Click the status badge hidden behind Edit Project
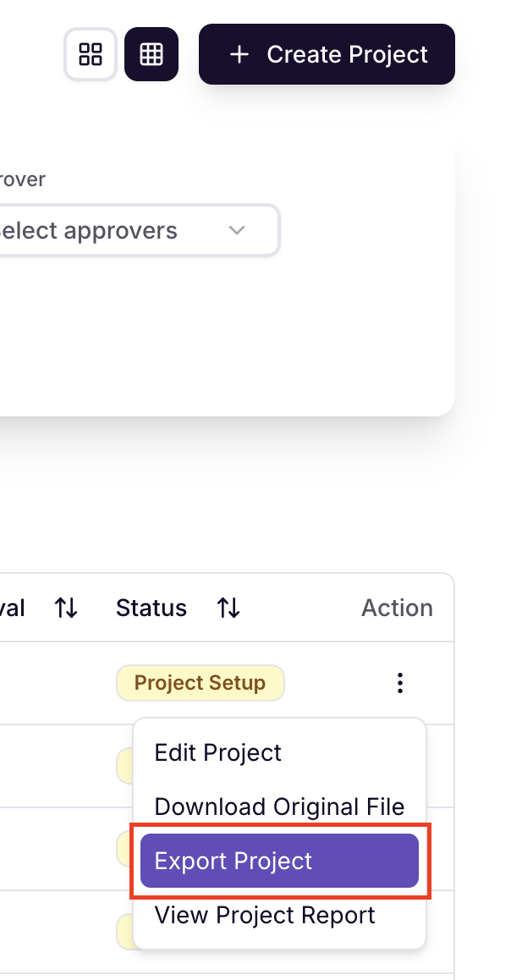 [x=125, y=766]
